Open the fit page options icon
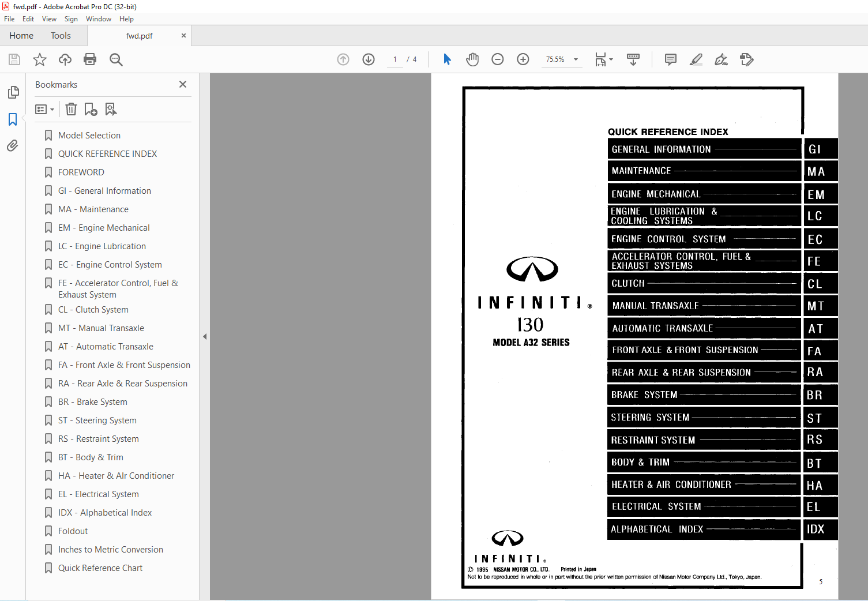 (604, 59)
